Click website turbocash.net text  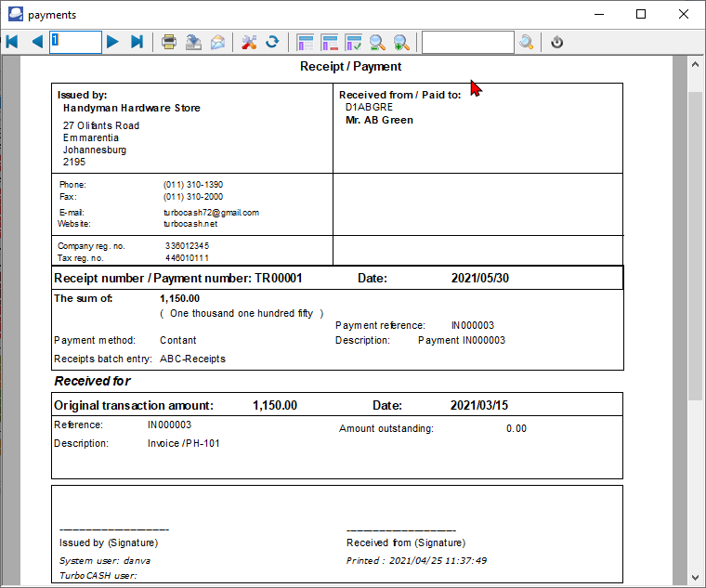pos(190,224)
